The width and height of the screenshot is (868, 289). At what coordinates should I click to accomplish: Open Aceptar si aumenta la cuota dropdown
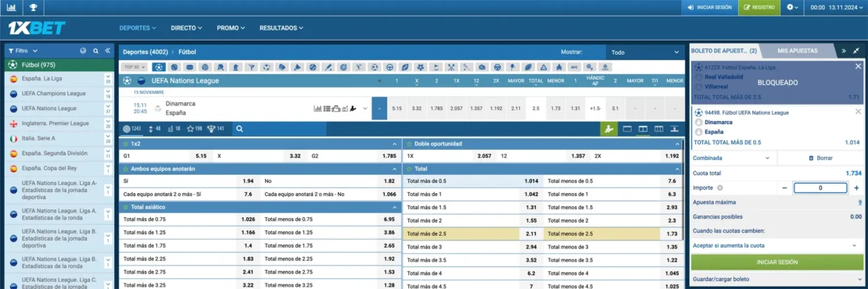point(776,245)
